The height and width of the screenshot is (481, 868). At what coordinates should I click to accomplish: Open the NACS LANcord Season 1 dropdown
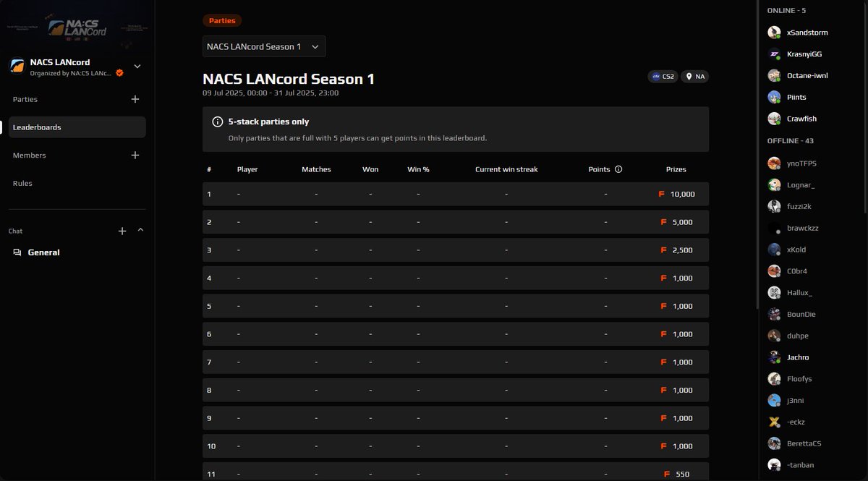(264, 46)
